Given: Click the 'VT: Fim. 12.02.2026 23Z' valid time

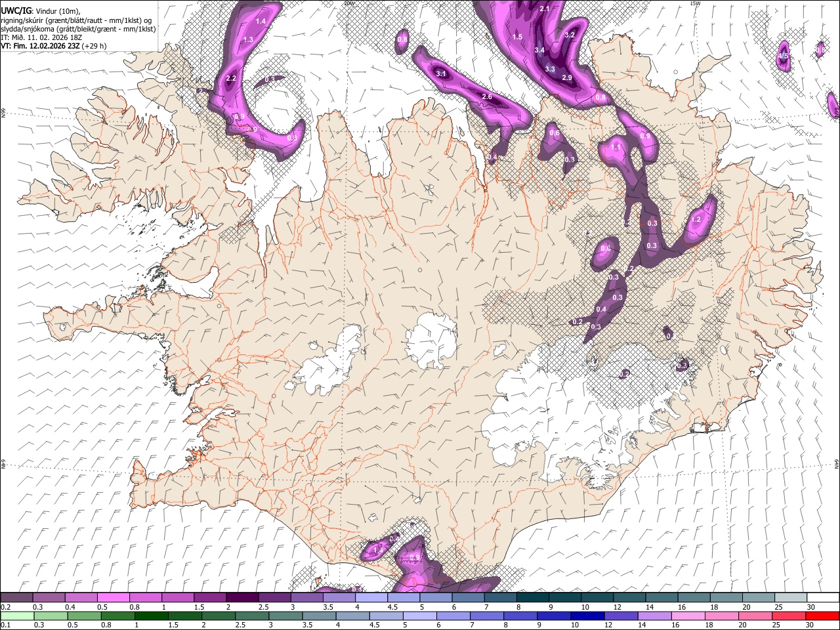Looking at the screenshot, I should [41, 46].
